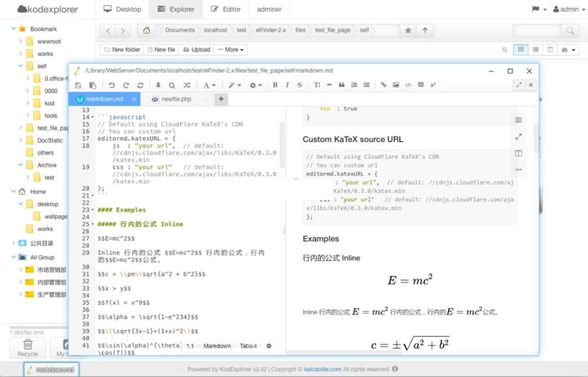Toggle editor fullscreen expand button
Image resolution: width=588 pixels, height=377 pixels.
pyautogui.click(x=519, y=85)
